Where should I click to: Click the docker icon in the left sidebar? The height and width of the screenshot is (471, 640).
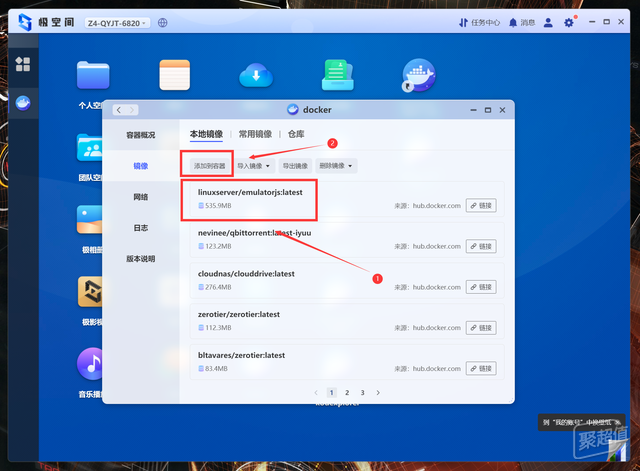[x=23, y=103]
